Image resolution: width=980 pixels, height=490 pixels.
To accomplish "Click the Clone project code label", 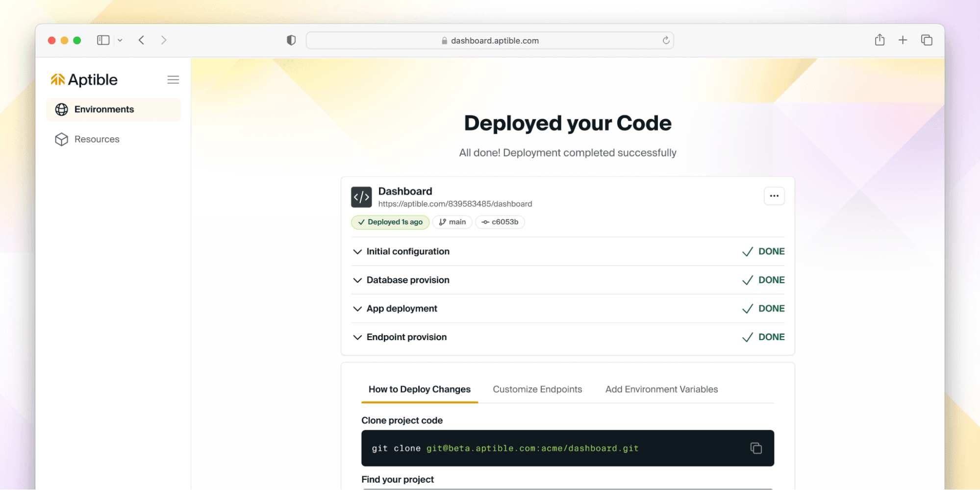I will click(402, 420).
